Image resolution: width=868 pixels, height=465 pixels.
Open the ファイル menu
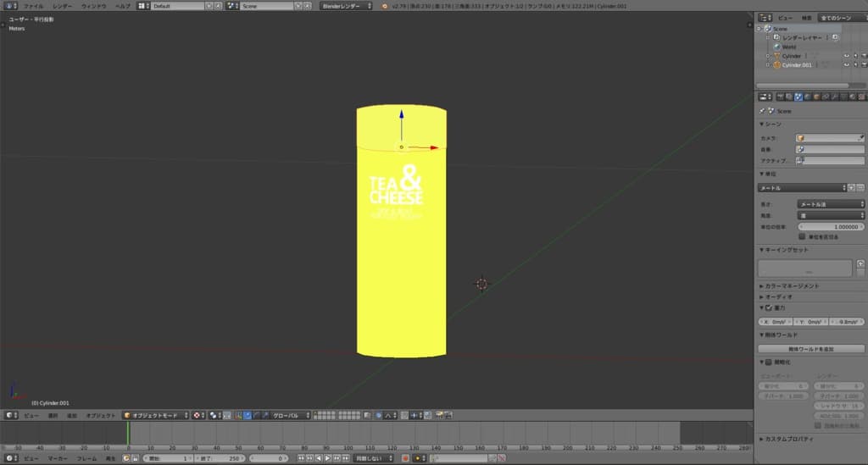click(33, 6)
